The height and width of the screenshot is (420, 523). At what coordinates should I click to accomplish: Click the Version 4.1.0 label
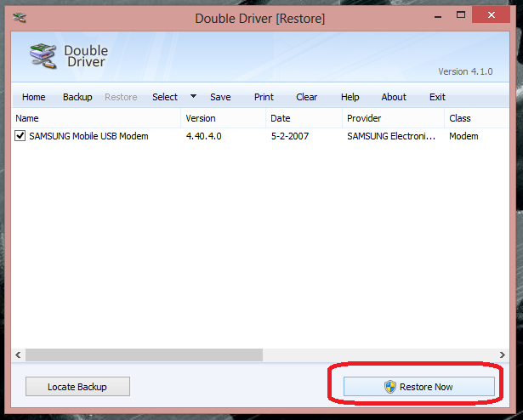tap(465, 71)
